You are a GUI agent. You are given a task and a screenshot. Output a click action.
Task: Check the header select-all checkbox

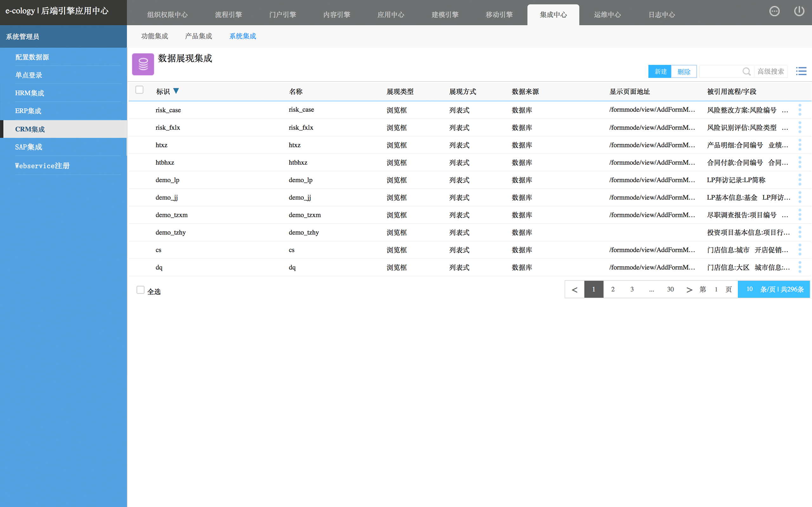click(x=139, y=90)
